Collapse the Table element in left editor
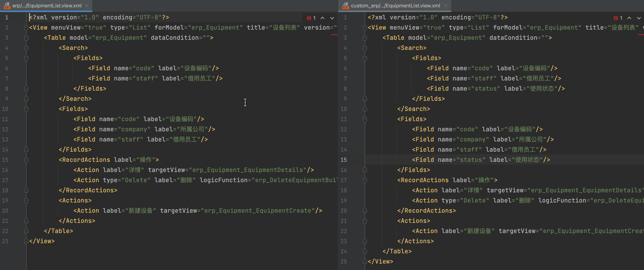Screen dimensions: 644x270 [26, 38]
